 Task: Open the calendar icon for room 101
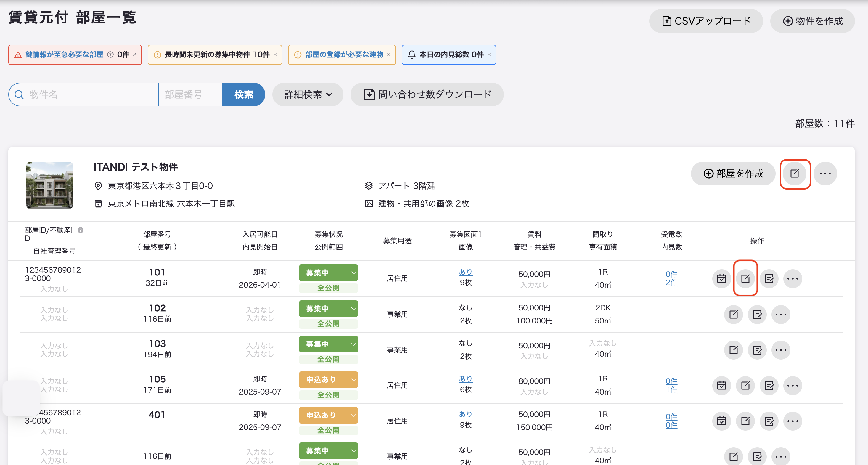pos(721,278)
